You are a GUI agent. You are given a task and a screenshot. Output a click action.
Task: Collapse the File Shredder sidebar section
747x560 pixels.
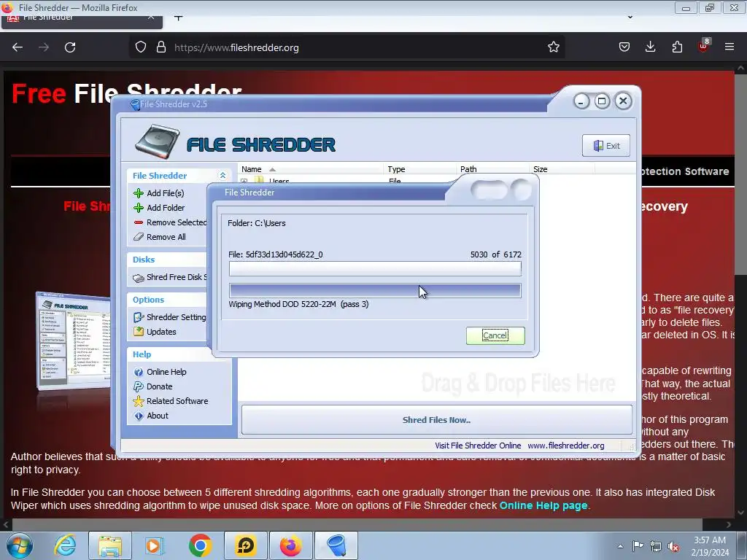222,175
